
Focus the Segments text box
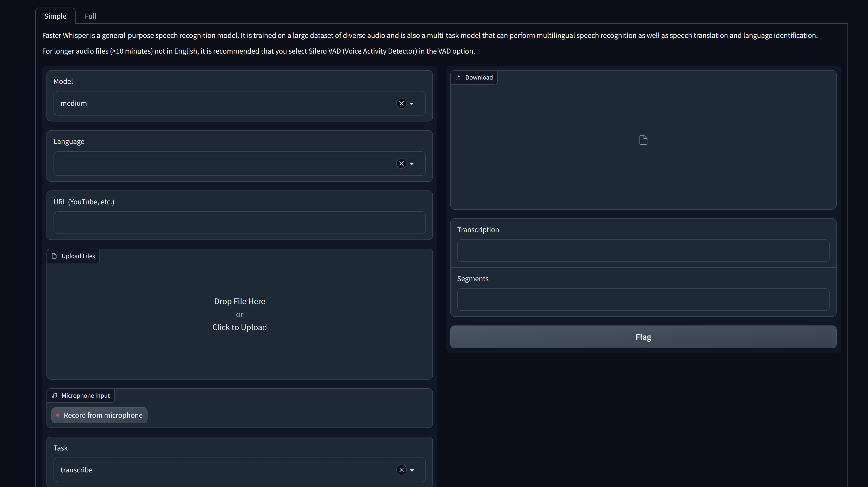643,300
